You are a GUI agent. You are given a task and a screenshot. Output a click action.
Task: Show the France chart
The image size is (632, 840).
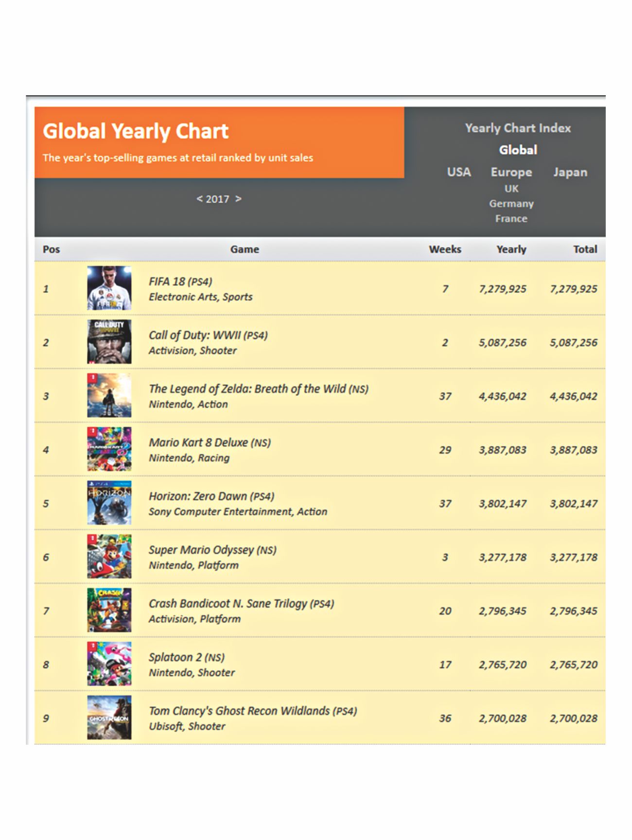511,219
